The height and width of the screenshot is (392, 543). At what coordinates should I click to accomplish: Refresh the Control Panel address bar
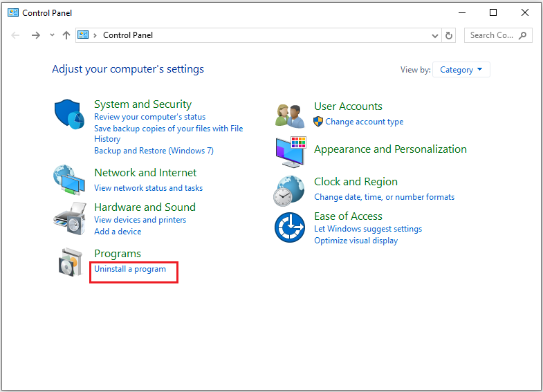(x=450, y=35)
